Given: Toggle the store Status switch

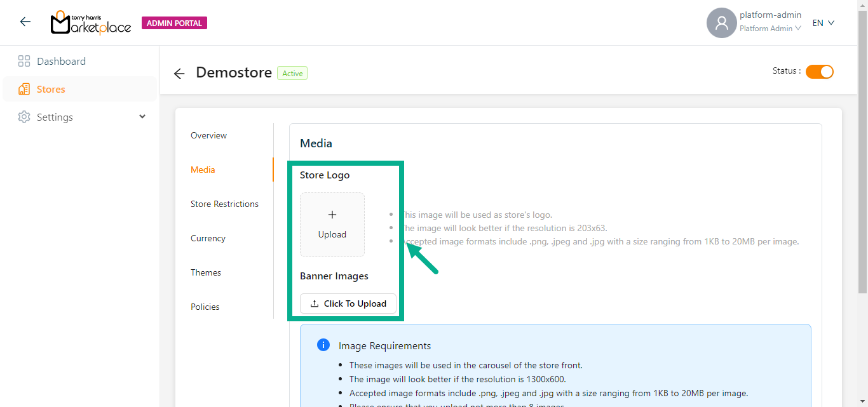Looking at the screenshot, I should (x=819, y=72).
